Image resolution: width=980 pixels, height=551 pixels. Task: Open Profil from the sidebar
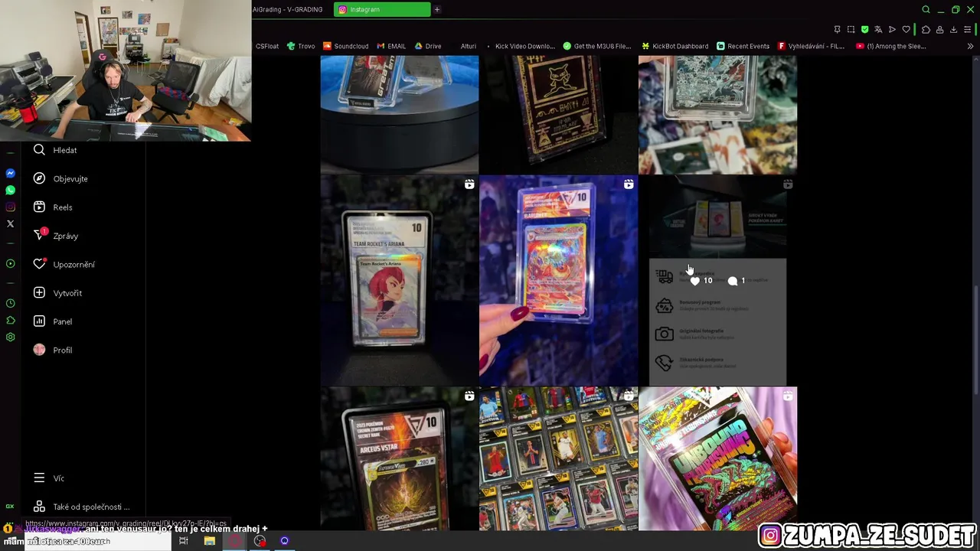tap(52, 350)
